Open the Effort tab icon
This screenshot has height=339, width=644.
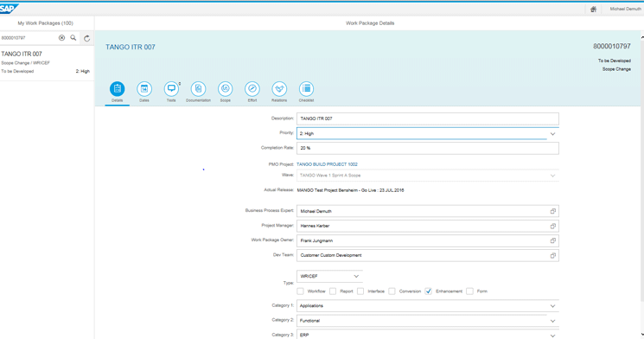tap(252, 89)
